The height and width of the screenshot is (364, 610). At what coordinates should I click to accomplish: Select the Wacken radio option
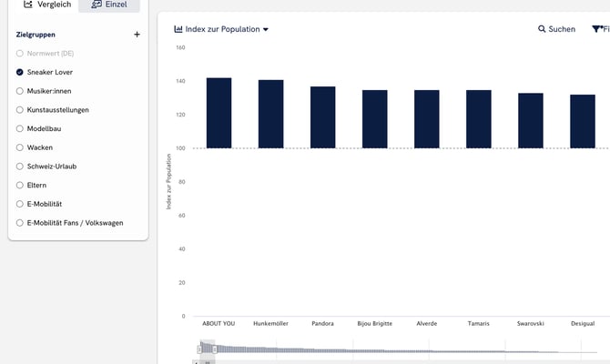coord(20,147)
